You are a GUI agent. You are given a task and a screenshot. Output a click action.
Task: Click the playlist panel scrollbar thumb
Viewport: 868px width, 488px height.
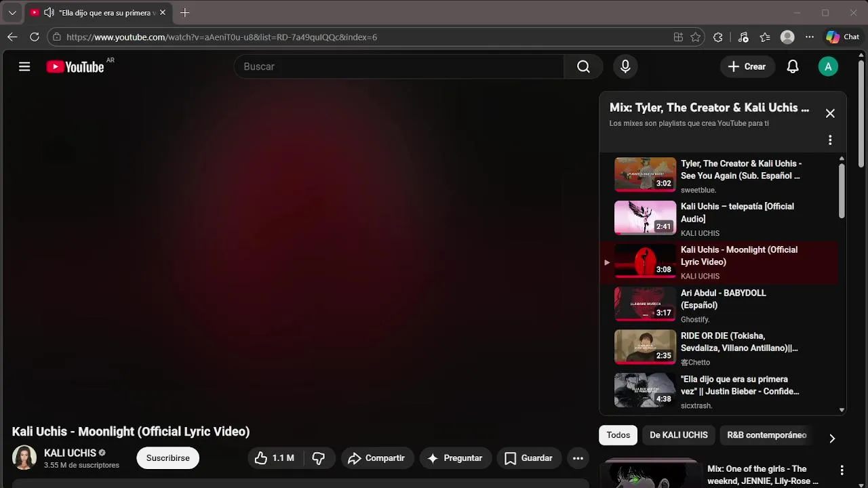point(842,191)
